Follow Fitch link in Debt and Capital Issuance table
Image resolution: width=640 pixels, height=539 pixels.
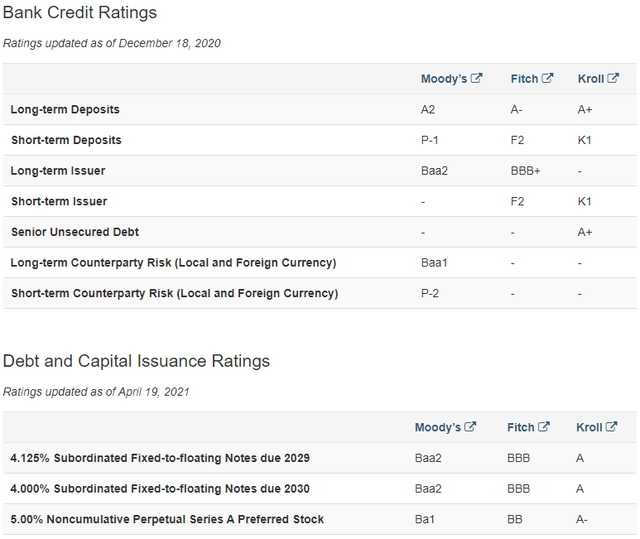[520, 427]
